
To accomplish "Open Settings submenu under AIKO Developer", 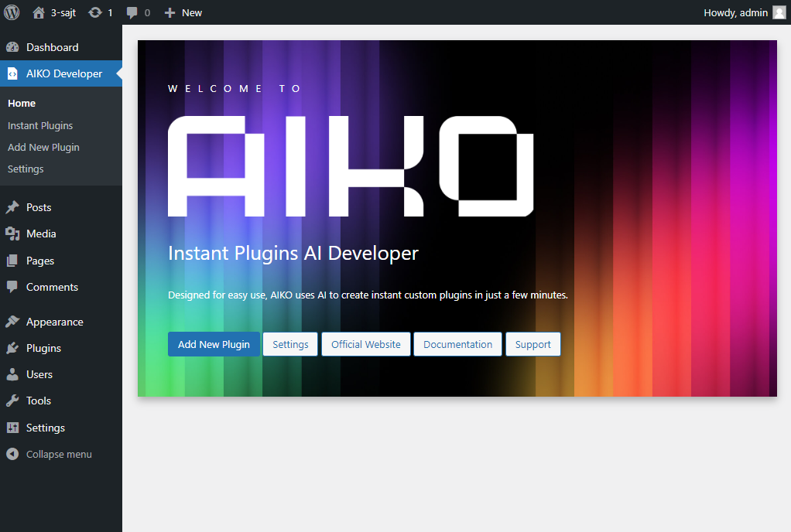I will [26, 169].
